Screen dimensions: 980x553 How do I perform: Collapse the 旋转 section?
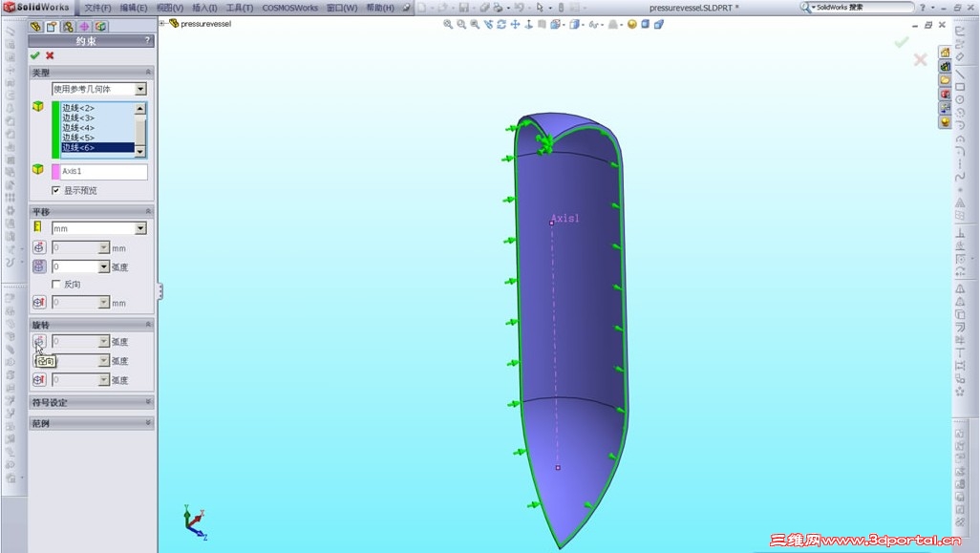click(148, 325)
